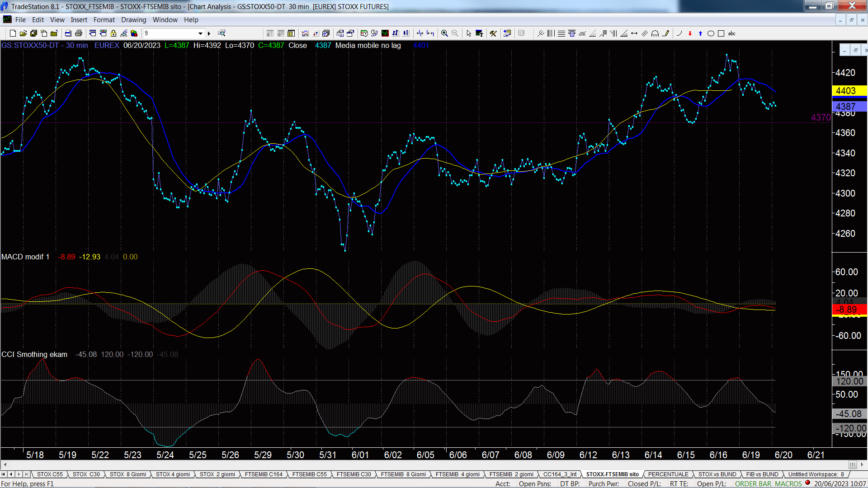
Task: Open the Insert menu
Action: coord(79,20)
